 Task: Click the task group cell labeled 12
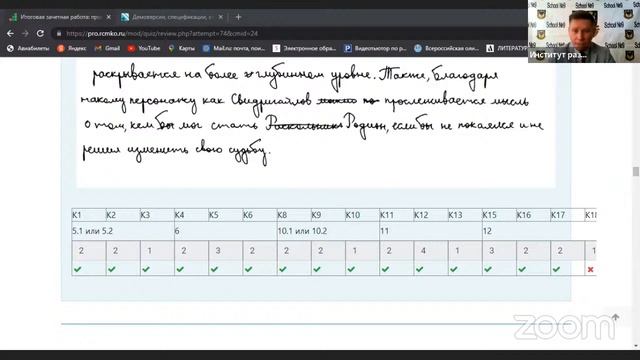[539, 231]
